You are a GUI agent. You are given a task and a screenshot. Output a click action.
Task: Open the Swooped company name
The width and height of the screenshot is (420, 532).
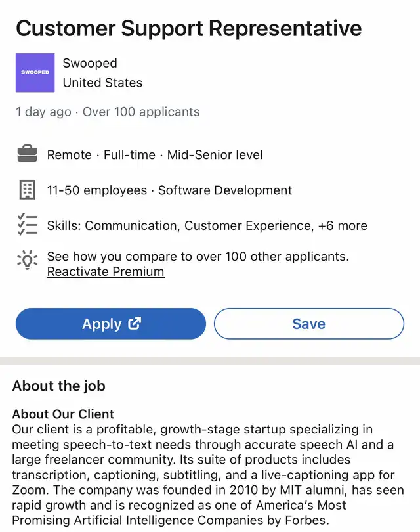click(90, 63)
